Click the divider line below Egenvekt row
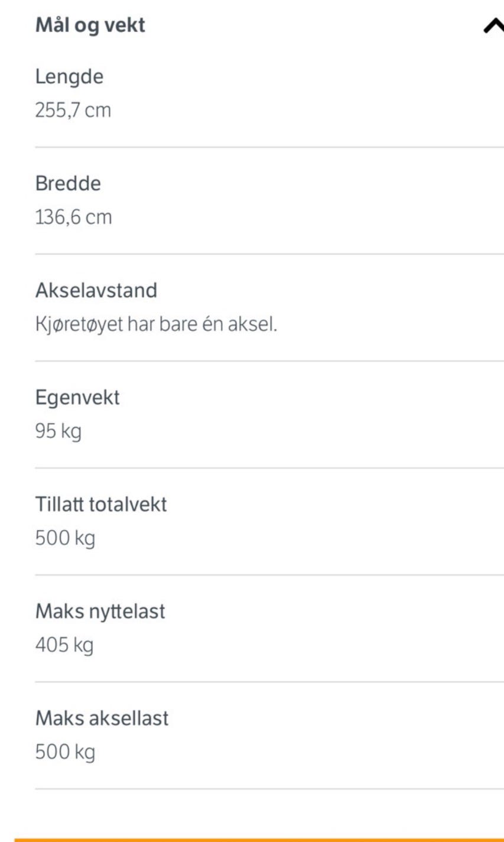Screen dimensions: 504x842 (x=269, y=468)
